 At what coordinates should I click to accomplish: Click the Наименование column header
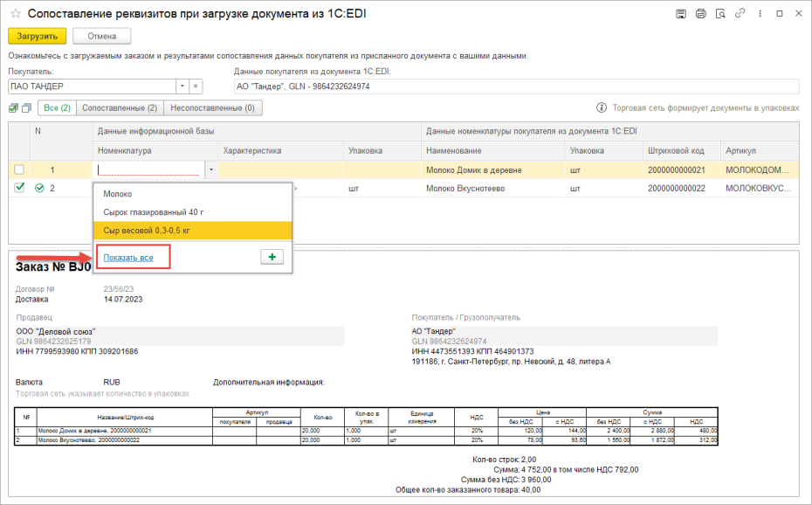coord(493,151)
